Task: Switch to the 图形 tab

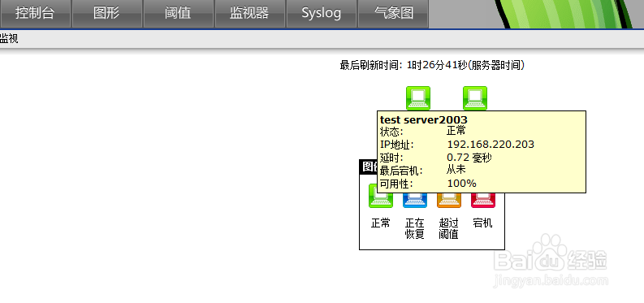Action: click(x=106, y=14)
